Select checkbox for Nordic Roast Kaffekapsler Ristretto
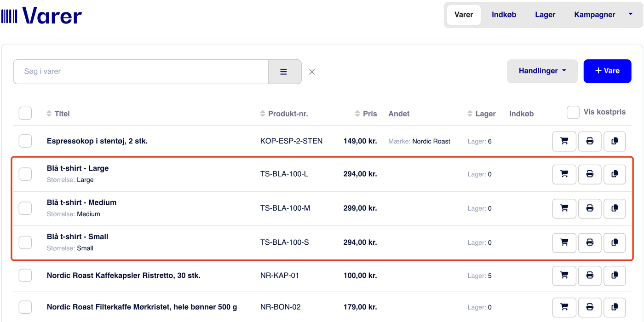The height and width of the screenshot is (322, 644). point(25,276)
